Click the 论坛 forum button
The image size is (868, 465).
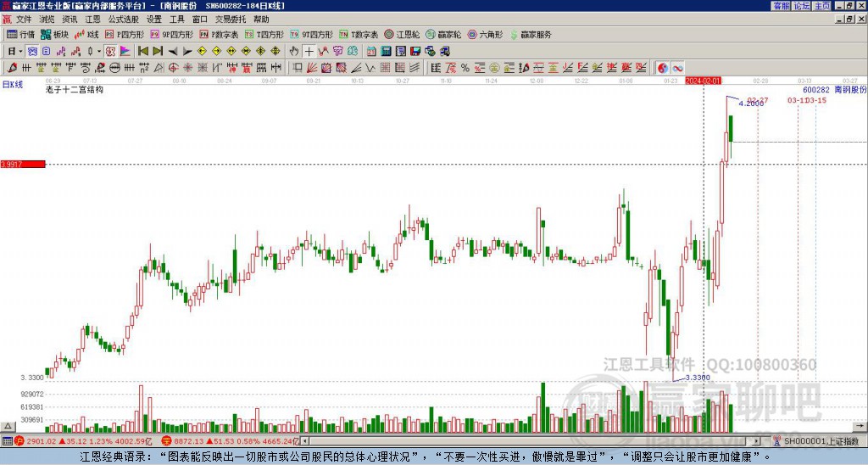click(x=801, y=6)
